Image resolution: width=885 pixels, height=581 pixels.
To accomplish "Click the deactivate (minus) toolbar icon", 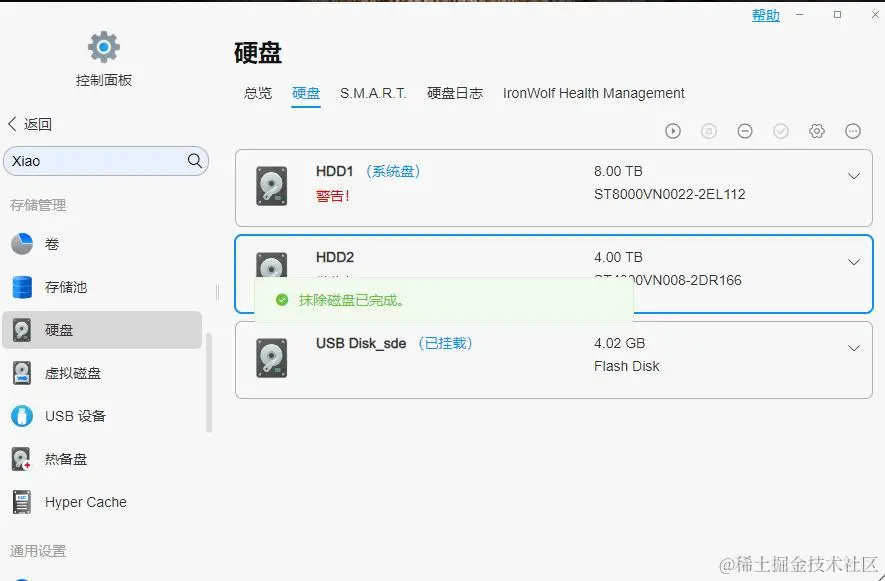I will tap(745, 130).
